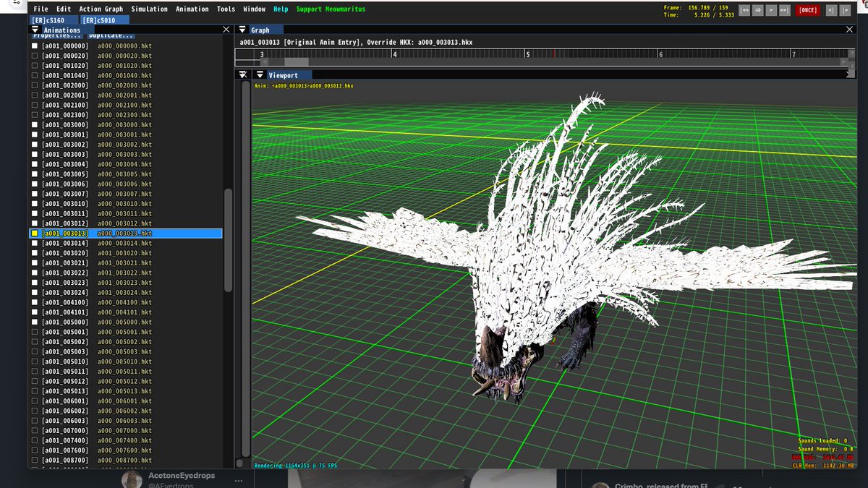This screenshot has width=868, height=488.
Task: Jump to first frame with |<< button
Action: 745,10
